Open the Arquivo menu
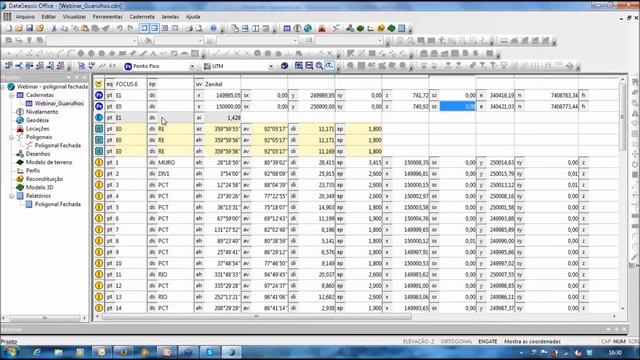Viewport: 640px width, 360px height. click(x=25, y=17)
